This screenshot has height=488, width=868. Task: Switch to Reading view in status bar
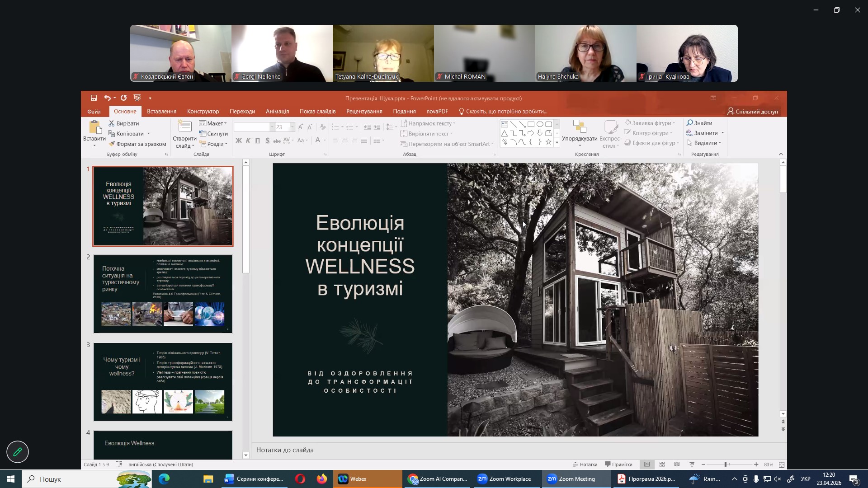[x=677, y=465]
